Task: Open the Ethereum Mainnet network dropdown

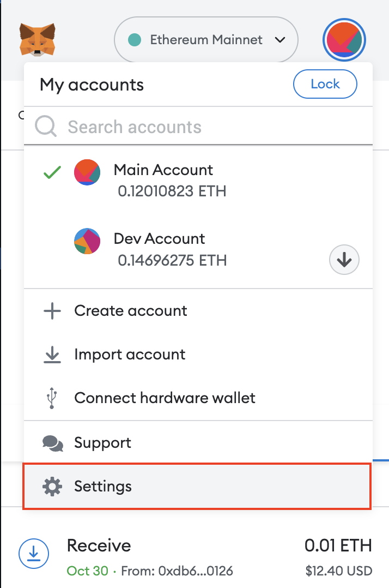Action: click(205, 40)
